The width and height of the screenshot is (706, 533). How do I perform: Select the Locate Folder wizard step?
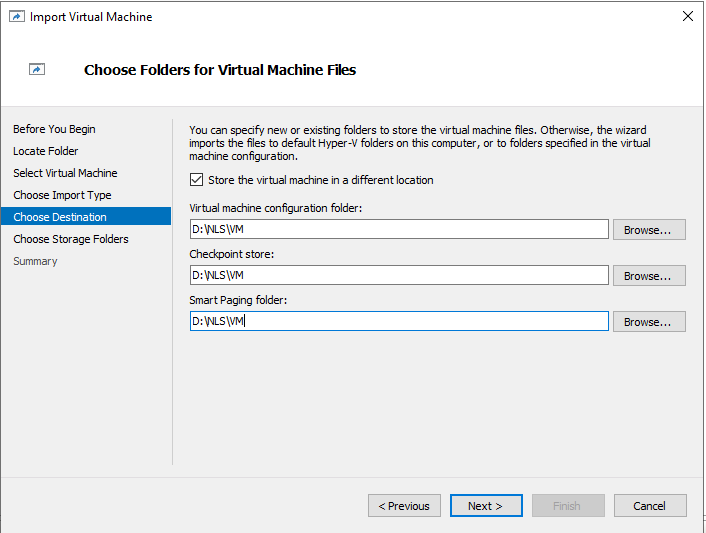(45, 151)
